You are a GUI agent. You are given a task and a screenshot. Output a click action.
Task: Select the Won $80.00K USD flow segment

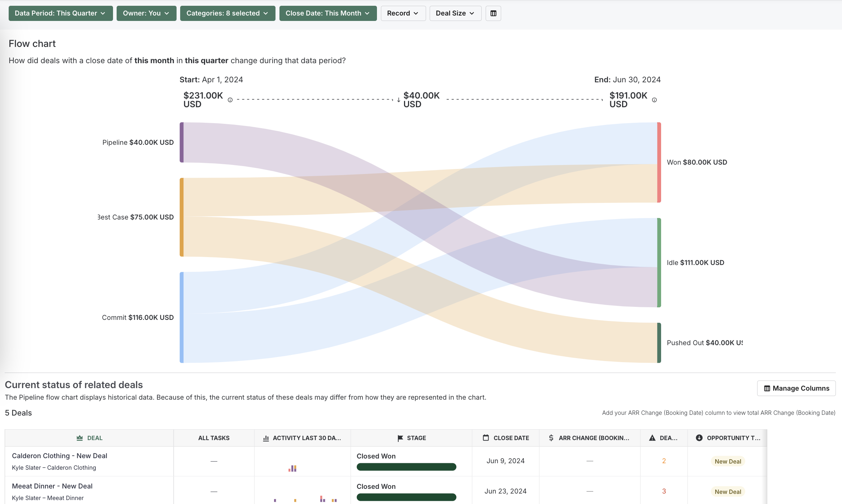pos(659,162)
